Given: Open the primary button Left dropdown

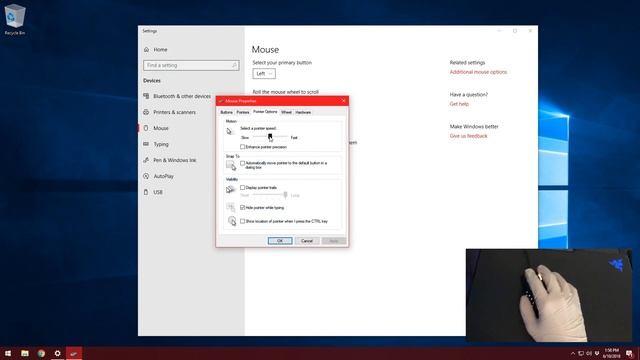Looking at the screenshot, I should click(264, 73).
